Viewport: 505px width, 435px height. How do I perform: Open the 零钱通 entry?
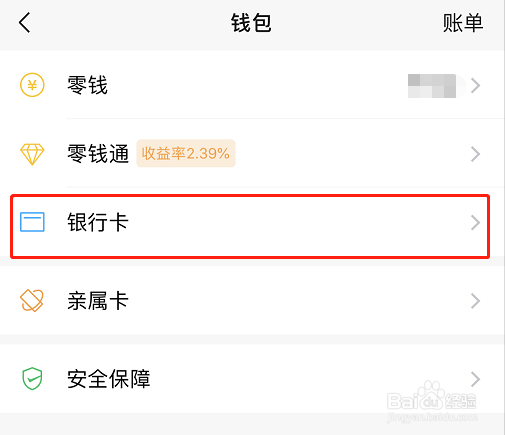pyautogui.click(x=252, y=154)
